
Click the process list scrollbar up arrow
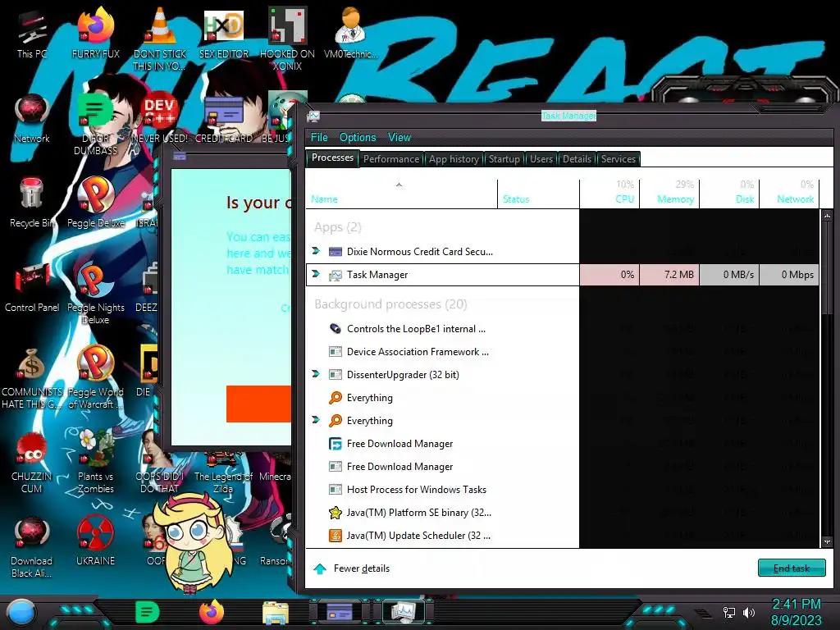[x=827, y=216]
